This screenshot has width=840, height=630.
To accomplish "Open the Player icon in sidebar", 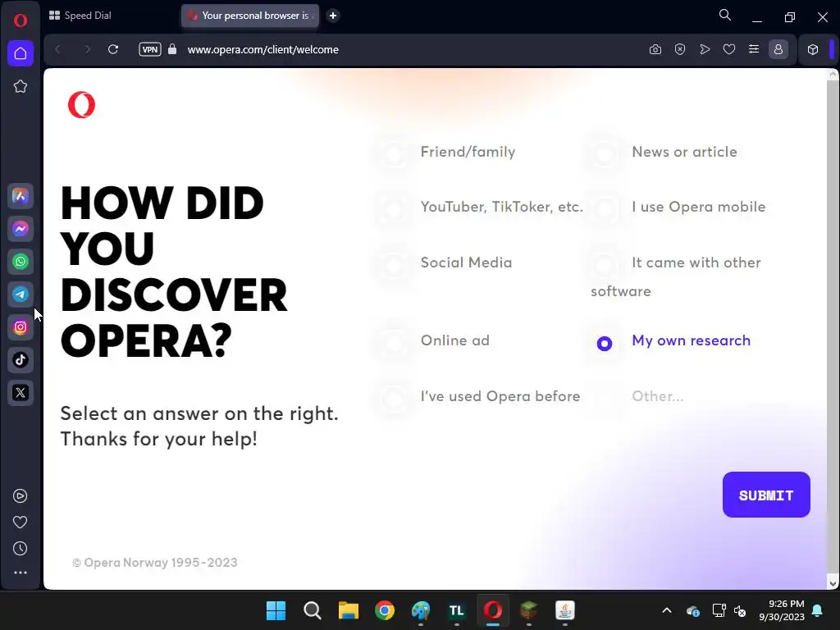I will pyautogui.click(x=21, y=496).
